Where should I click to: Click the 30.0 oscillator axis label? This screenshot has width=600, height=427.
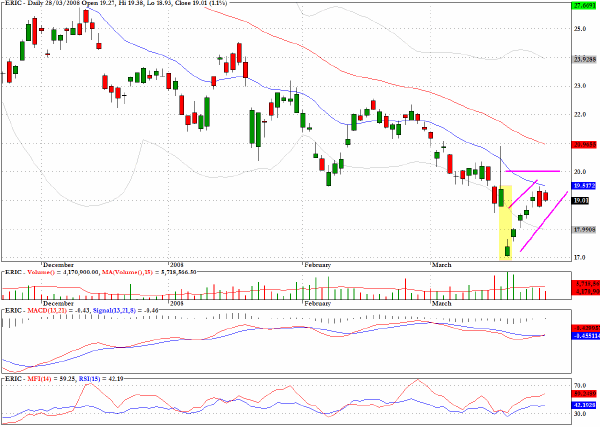[580, 414]
